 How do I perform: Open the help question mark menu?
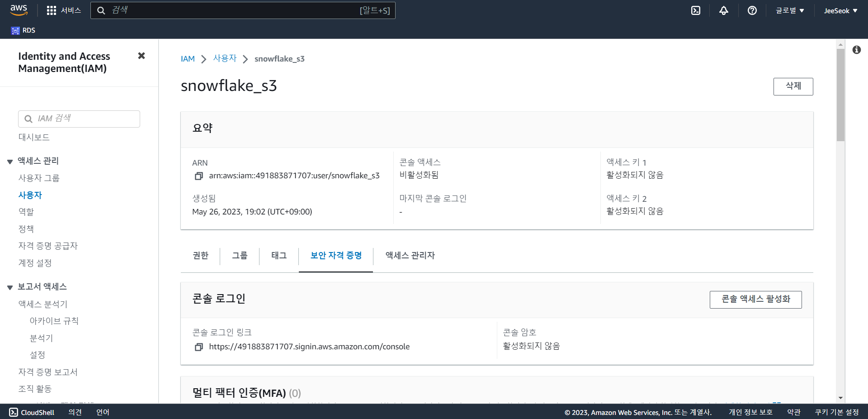pyautogui.click(x=752, y=10)
